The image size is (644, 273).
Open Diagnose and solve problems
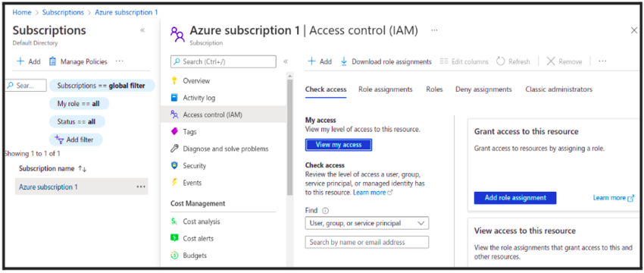[x=226, y=149]
